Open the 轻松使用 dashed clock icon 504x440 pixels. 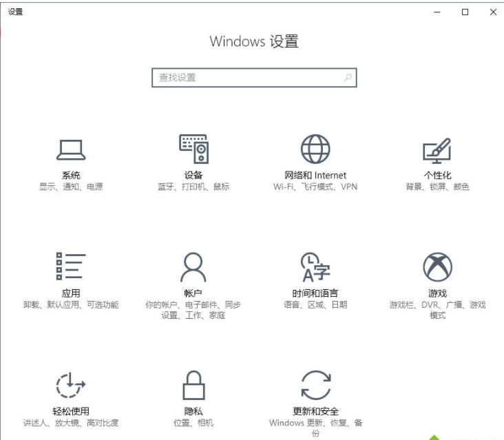pos(70,384)
